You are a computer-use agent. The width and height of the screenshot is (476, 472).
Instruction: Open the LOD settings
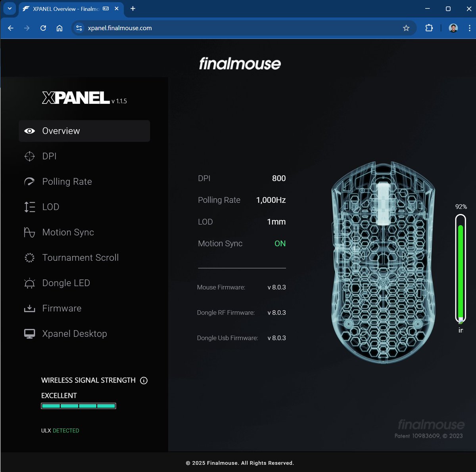[x=84, y=207]
